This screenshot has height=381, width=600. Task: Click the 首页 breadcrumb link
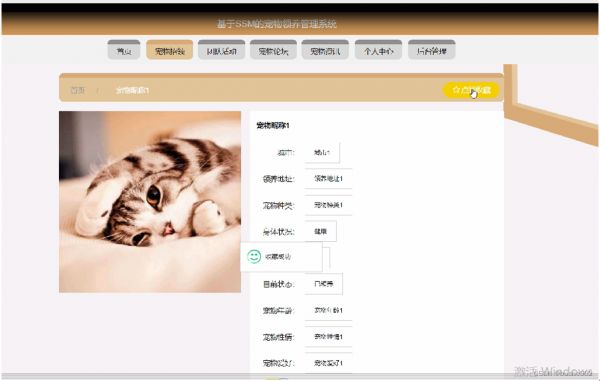[77, 90]
